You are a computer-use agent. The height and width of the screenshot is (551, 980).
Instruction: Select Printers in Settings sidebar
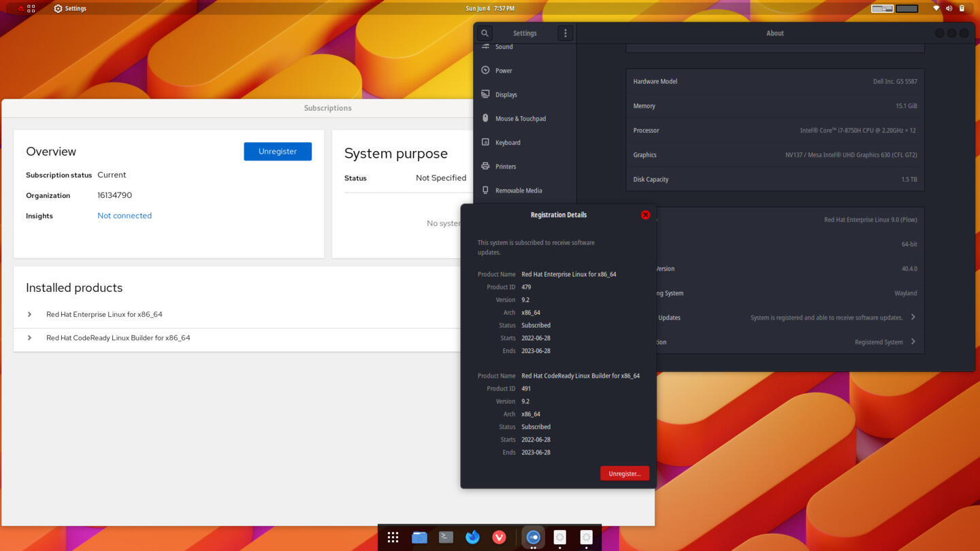[525, 166]
